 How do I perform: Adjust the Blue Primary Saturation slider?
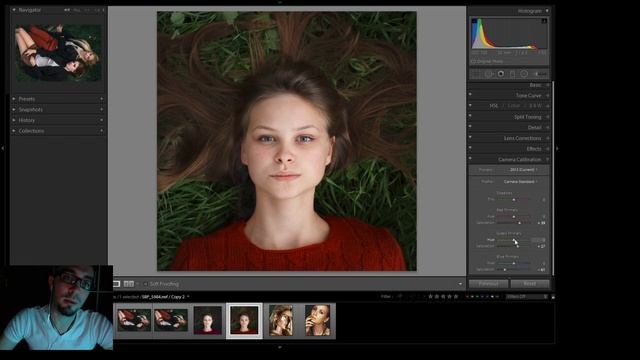click(505, 269)
